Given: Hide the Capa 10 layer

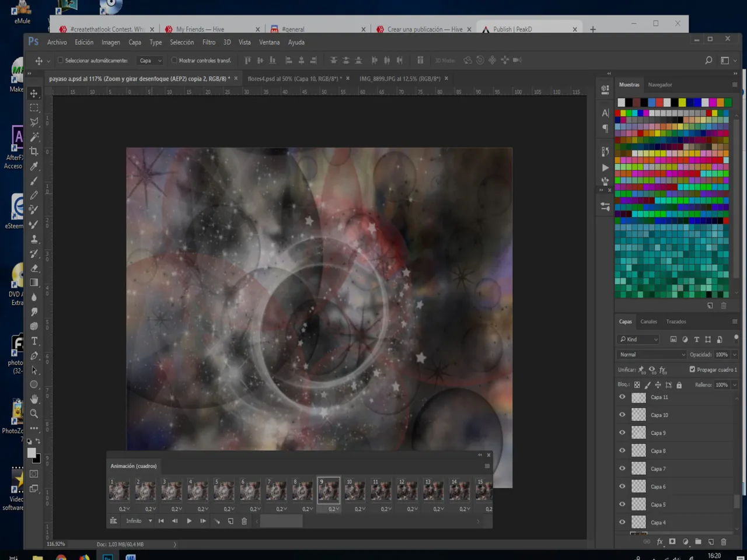Looking at the screenshot, I should 622,415.
